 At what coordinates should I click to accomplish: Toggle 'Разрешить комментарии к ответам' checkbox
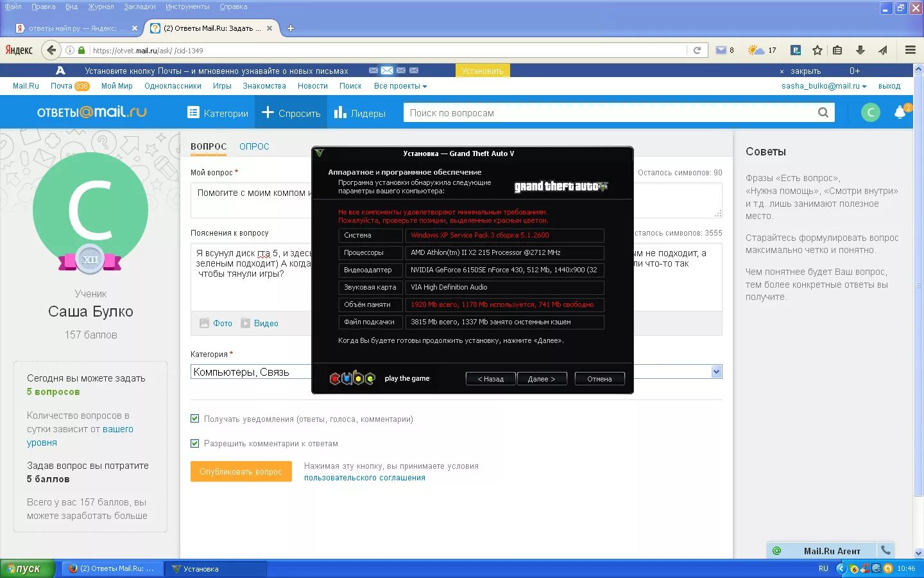point(195,443)
